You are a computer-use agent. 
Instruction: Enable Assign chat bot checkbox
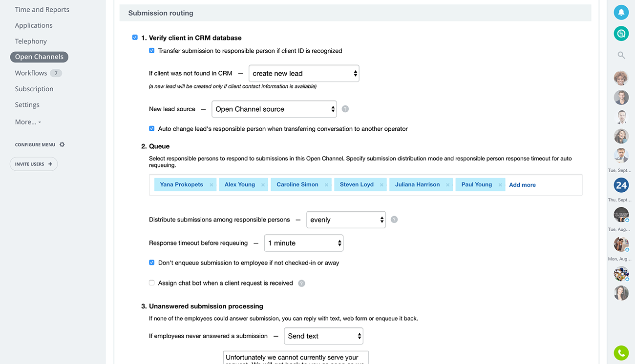point(151,283)
